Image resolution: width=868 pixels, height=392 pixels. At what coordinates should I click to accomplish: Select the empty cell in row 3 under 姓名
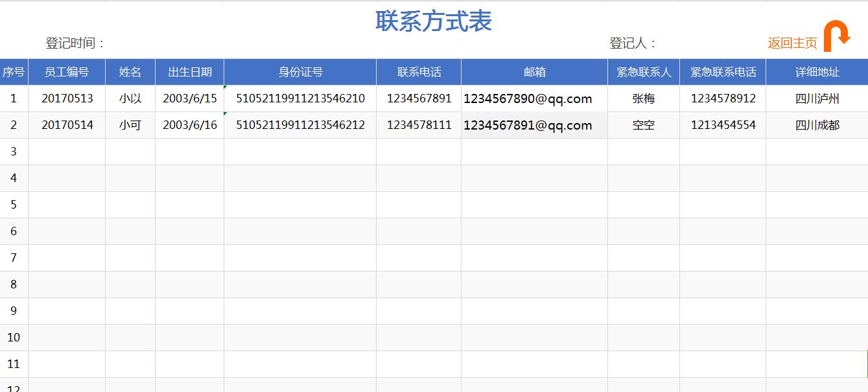(130, 151)
